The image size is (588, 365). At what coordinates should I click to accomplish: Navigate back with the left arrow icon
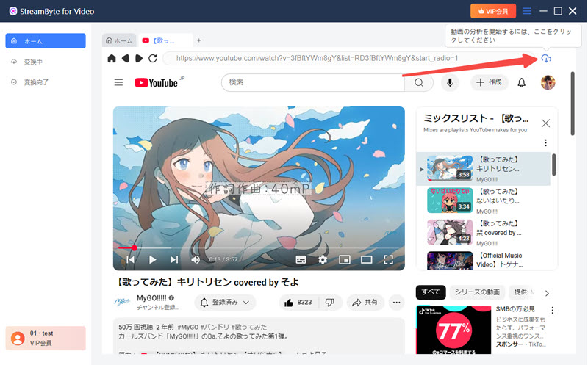pos(125,59)
